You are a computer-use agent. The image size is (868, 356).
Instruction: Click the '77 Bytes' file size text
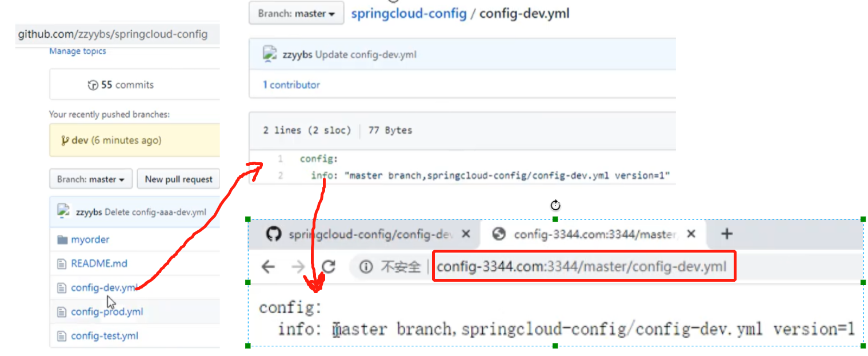[x=390, y=130]
